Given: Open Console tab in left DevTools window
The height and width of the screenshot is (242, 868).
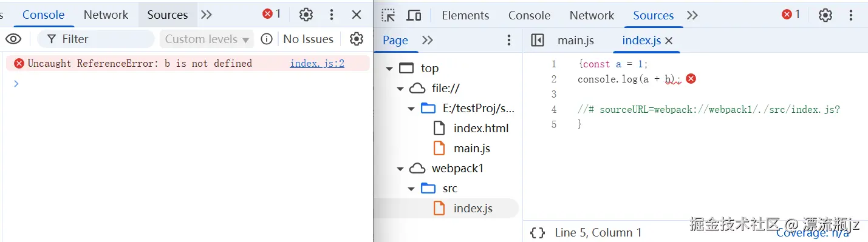Looking at the screenshot, I should coord(43,15).
